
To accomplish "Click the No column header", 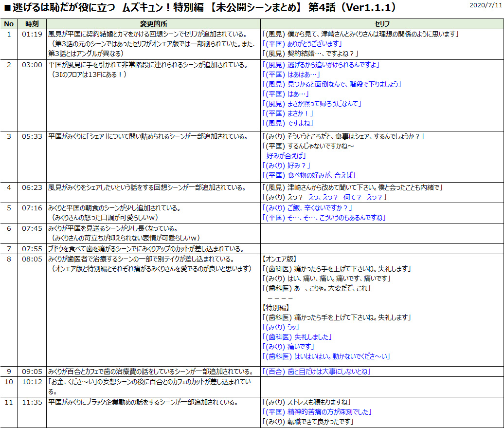I will (x=9, y=22).
